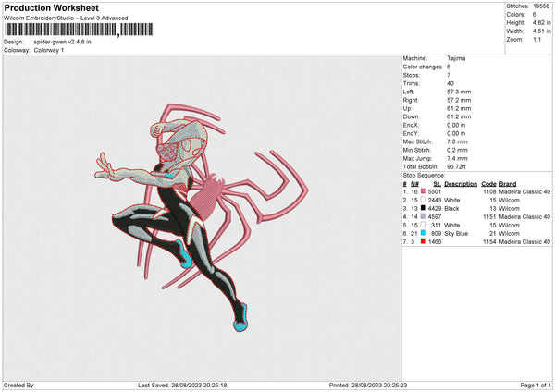Click the Max Stitch value 7.0 mm
555x392 pixels.
click(x=457, y=141)
